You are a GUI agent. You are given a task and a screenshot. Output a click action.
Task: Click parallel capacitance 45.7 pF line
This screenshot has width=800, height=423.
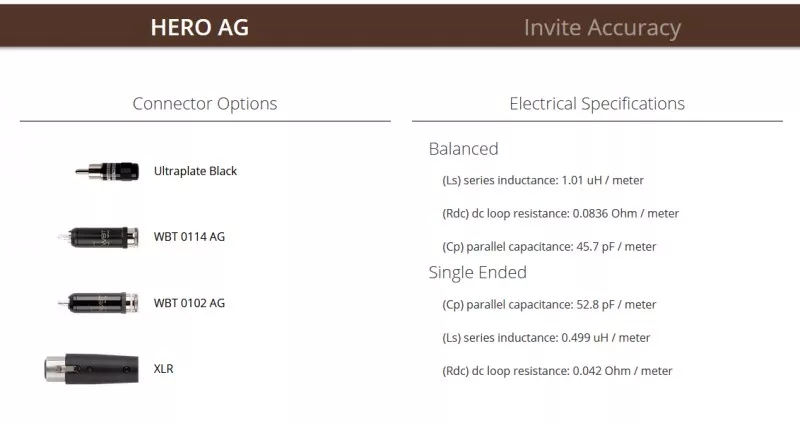(549, 246)
